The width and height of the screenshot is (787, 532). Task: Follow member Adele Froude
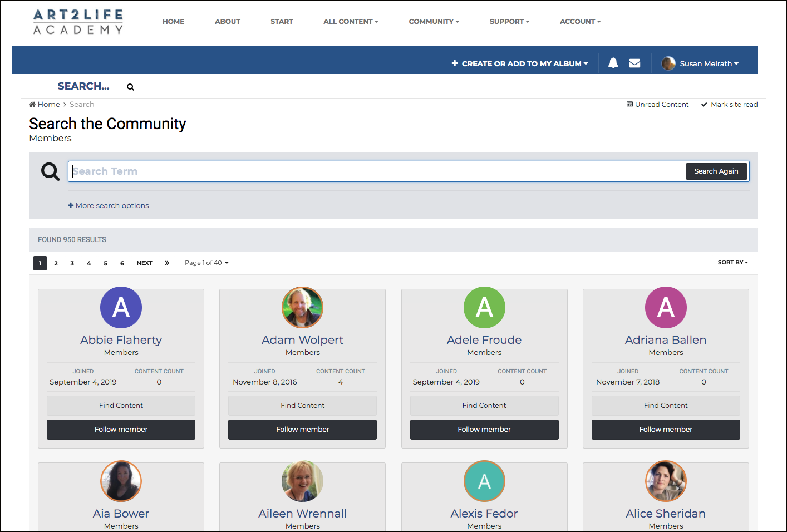(484, 430)
